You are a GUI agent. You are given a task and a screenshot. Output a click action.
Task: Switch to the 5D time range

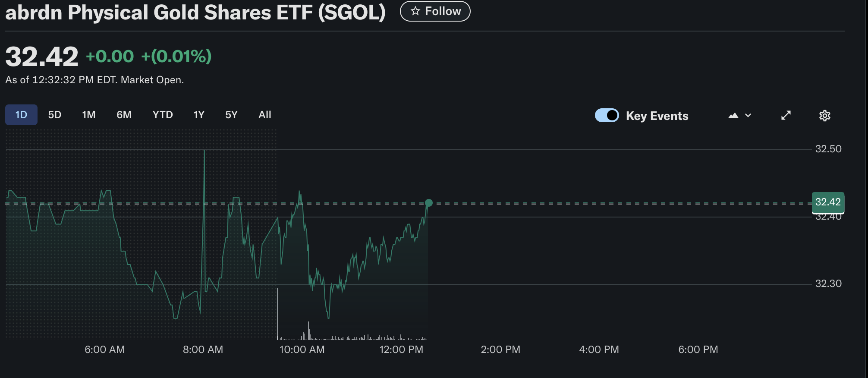pos(55,115)
